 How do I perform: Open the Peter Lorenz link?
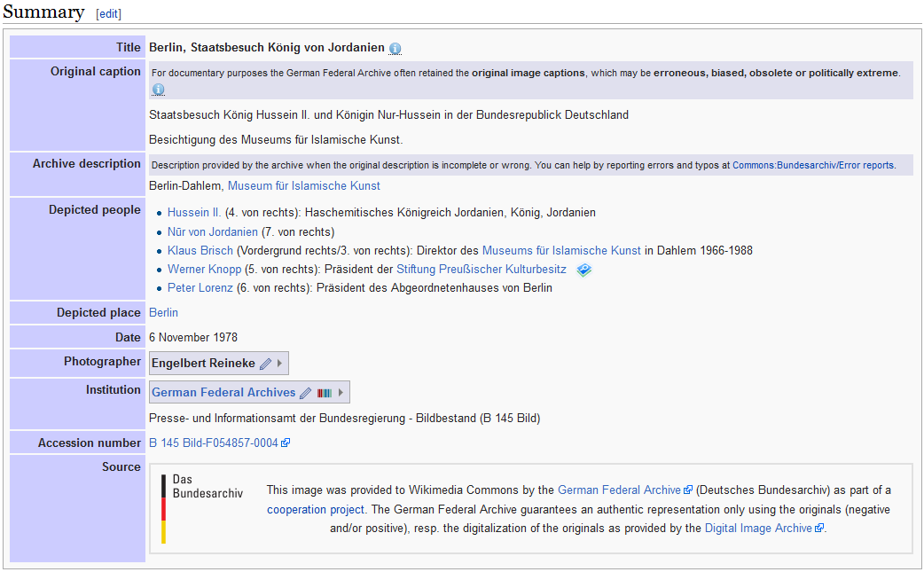click(x=200, y=288)
